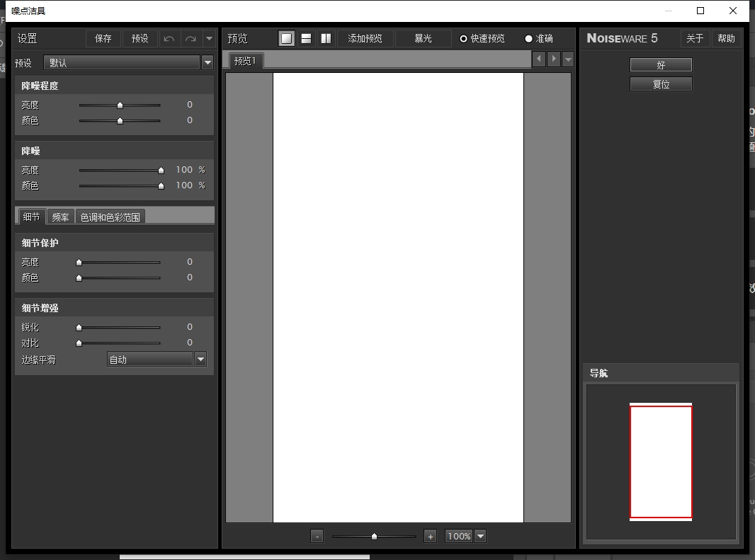Image resolution: width=755 pixels, height=560 pixels.
Task: Open the 边缘平滑 automatic dropdown
Action: pyautogui.click(x=200, y=359)
